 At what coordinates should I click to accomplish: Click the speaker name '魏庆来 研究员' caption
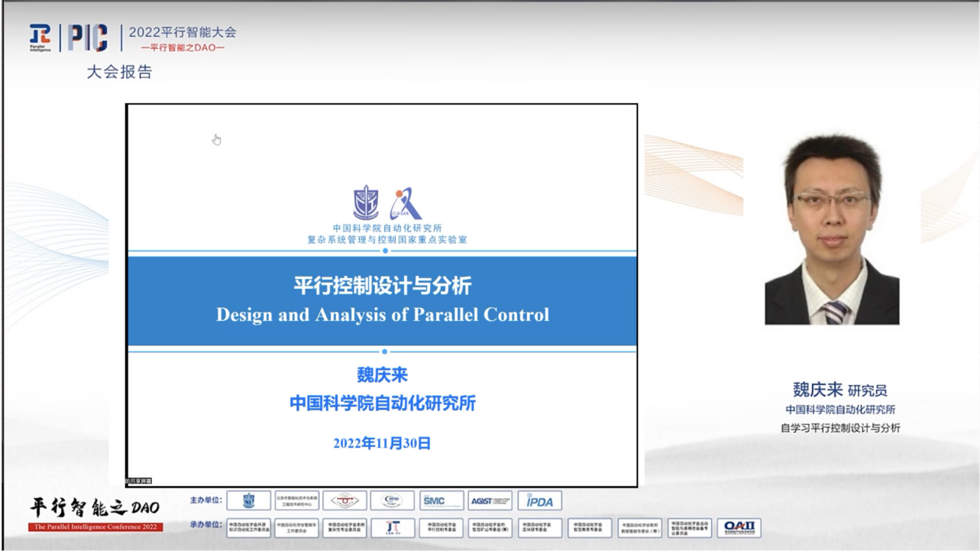[839, 391]
